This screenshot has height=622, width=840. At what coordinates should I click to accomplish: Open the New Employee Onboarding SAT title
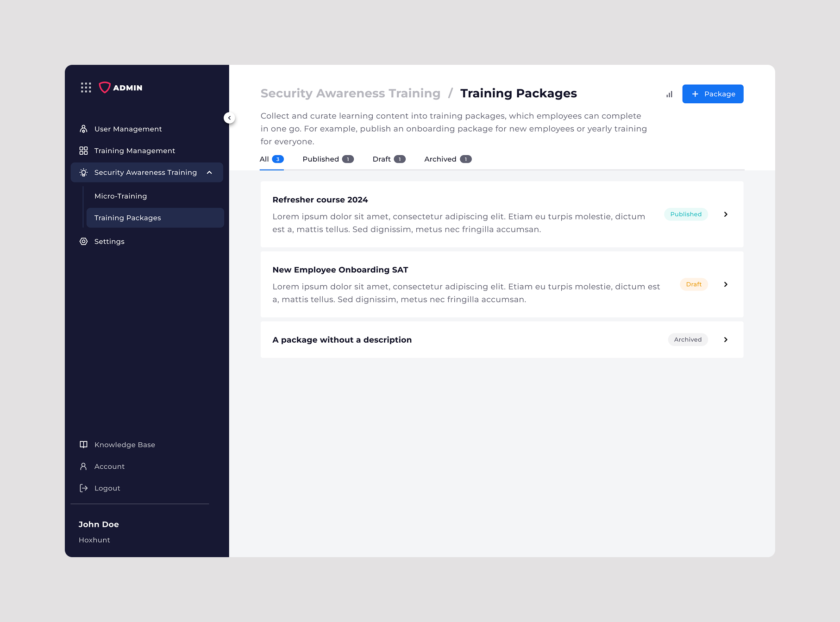pos(340,270)
